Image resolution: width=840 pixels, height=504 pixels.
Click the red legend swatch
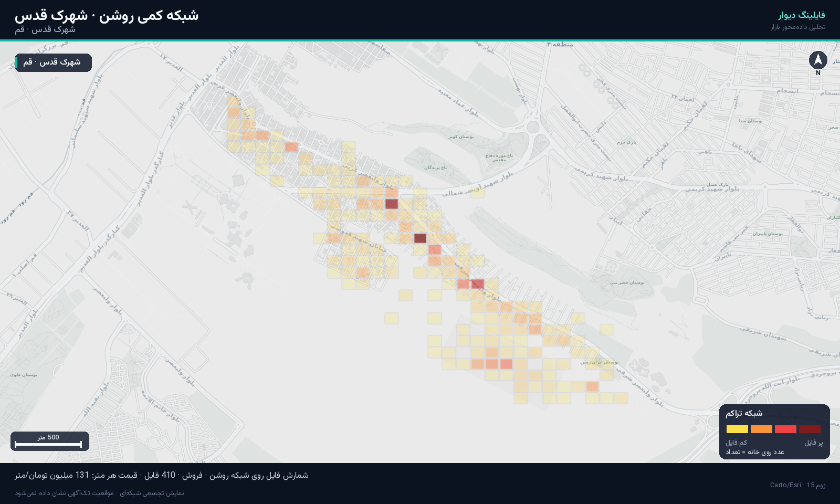coord(785,429)
